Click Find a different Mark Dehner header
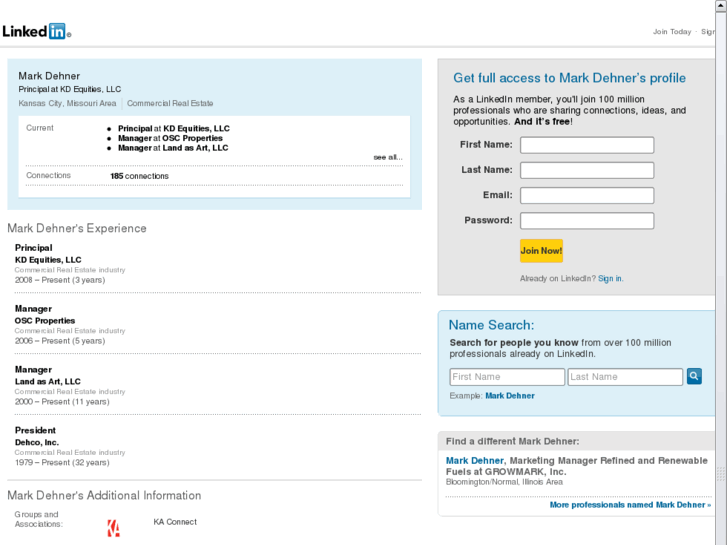 coord(512,441)
